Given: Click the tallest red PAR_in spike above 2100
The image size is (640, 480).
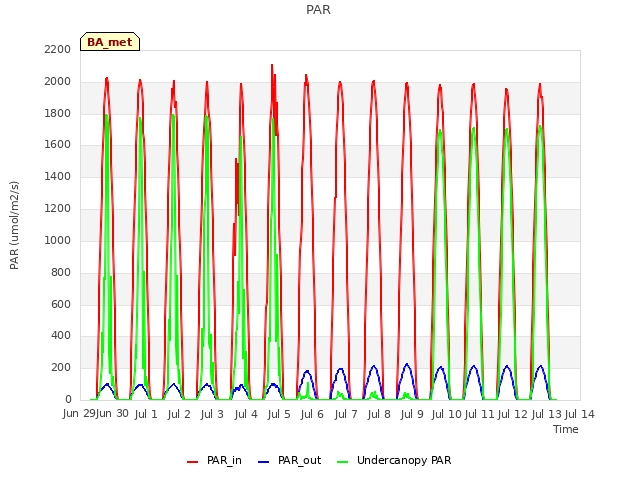Looking at the screenshot, I should pyautogui.click(x=272, y=65).
